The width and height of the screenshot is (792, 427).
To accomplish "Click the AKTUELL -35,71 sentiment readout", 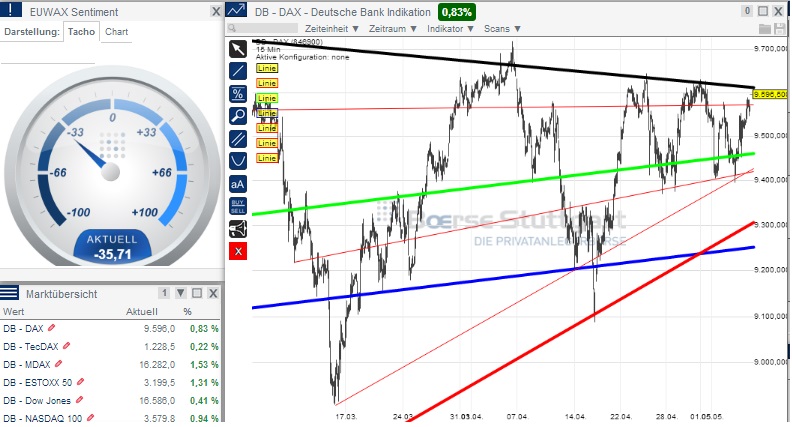I will click(x=112, y=247).
